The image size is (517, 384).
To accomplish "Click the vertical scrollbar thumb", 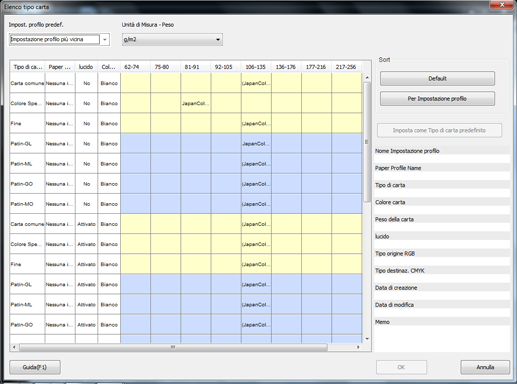I will pyautogui.click(x=367, y=142).
